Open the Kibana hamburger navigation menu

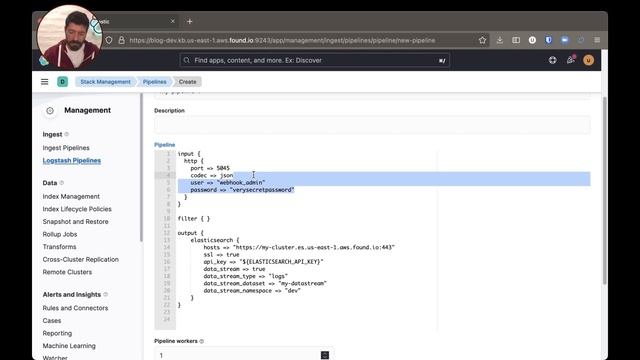click(x=44, y=82)
